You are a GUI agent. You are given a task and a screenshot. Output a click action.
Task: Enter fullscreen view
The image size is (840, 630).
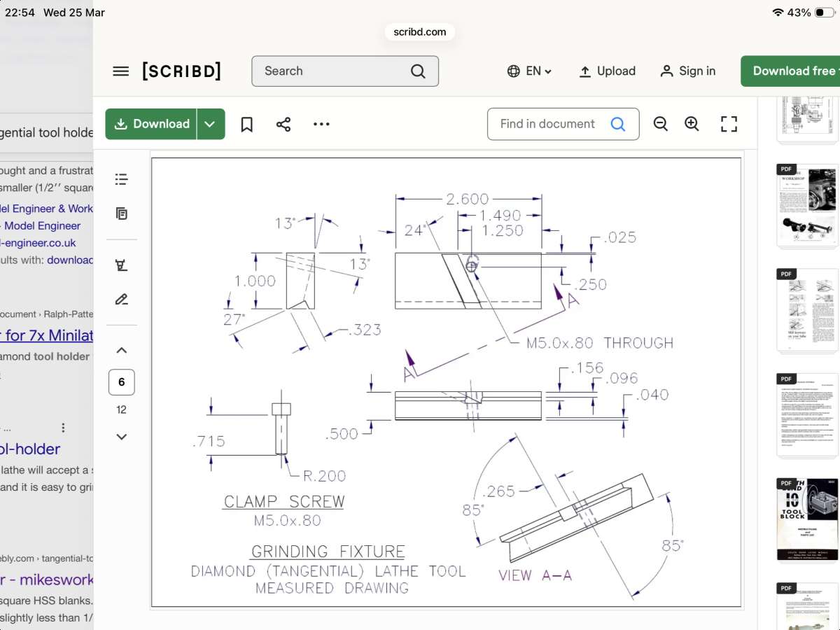[729, 125]
